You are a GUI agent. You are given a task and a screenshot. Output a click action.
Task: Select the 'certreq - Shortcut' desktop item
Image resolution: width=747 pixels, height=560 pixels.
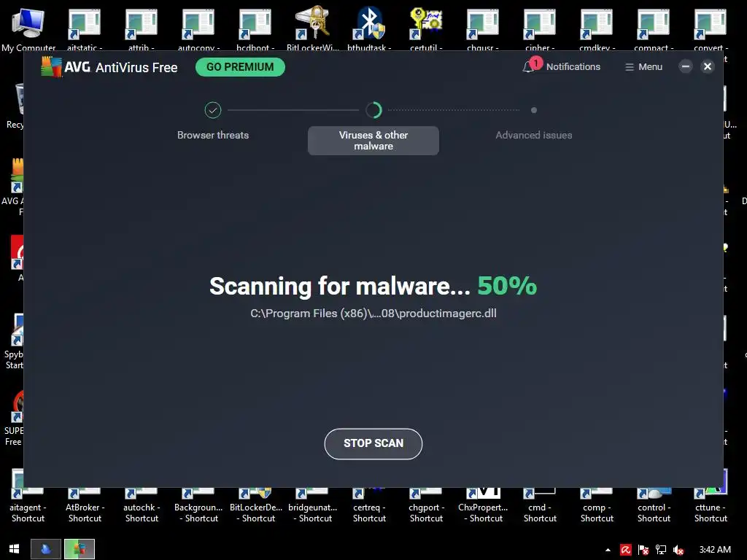[x=369, y=505]
